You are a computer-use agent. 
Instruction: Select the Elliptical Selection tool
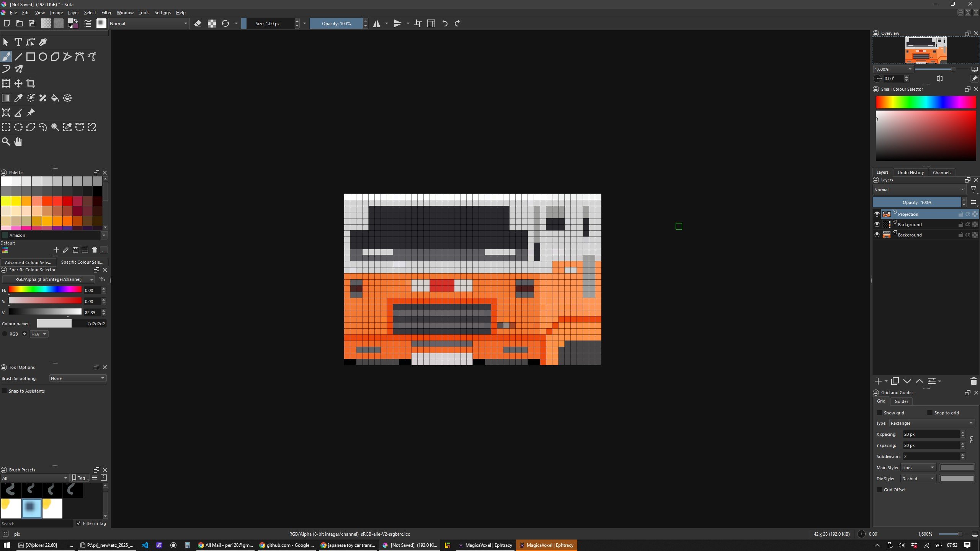click(x=18, y=127)
